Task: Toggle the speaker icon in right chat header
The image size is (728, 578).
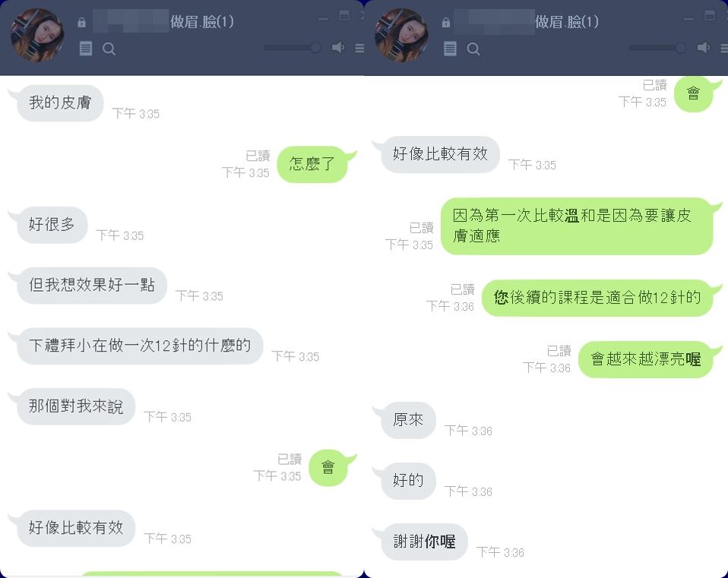Action: pos(704,47)
